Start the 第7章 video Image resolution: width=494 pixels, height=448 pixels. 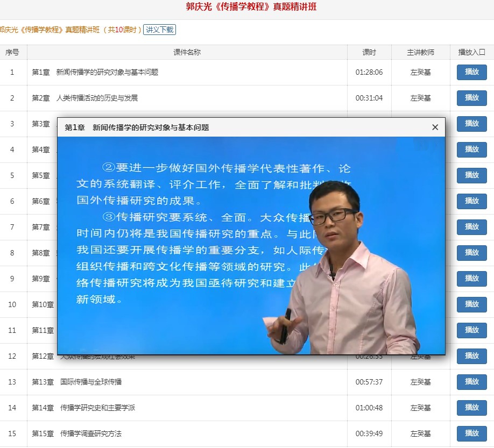point(471,227)
